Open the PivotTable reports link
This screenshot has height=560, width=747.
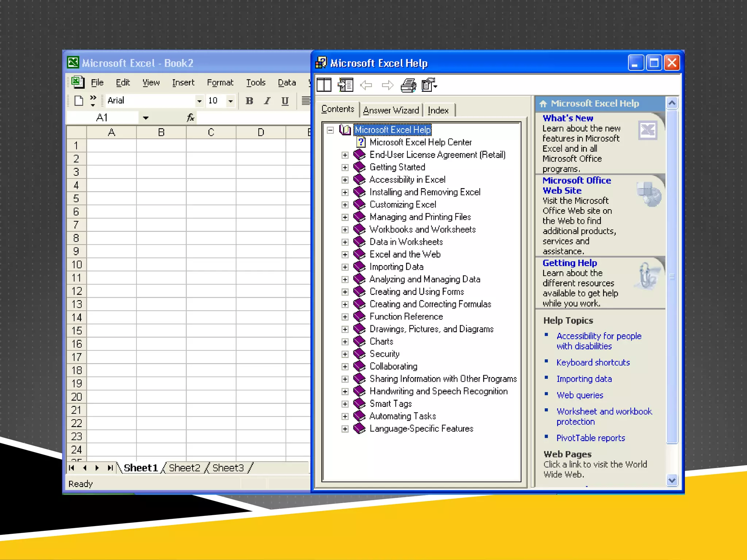pyautogui.click(x=591, y=438)
